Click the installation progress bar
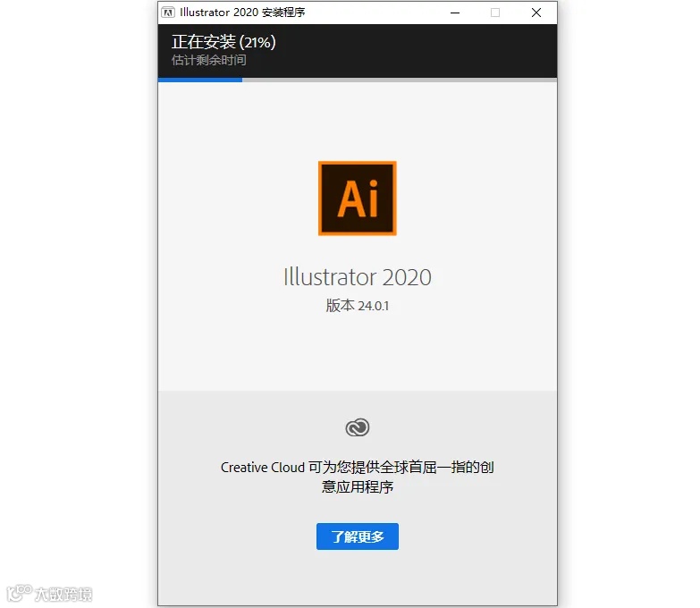The image size is (700, 608). (357, 80)
